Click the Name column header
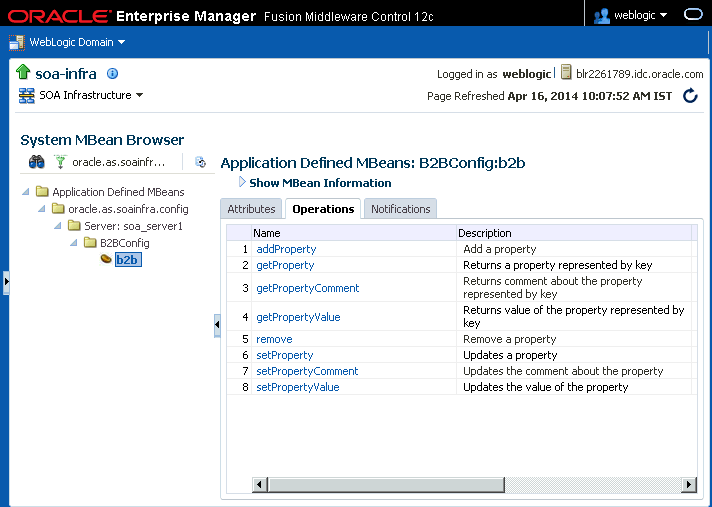 pos(354,233)
